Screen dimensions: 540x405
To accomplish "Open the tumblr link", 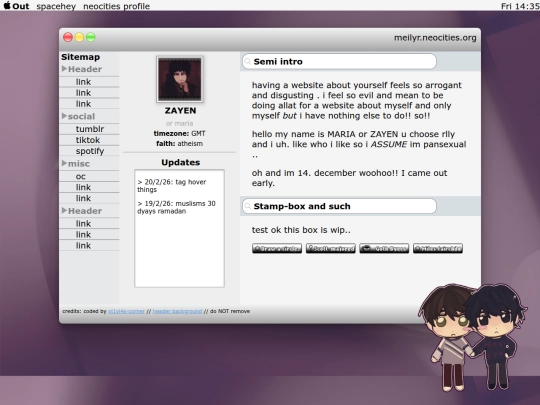I will (90, 129).
